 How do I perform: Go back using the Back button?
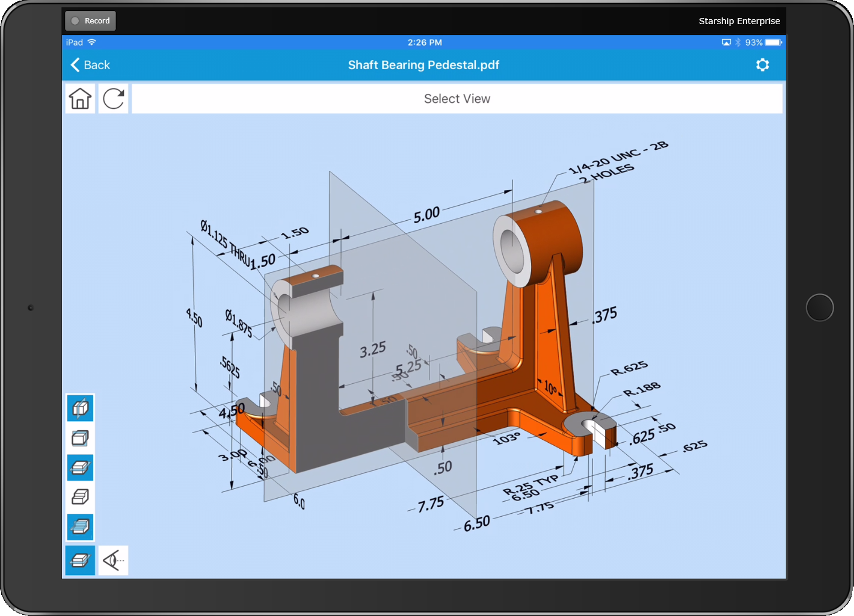(x=91, y=65)
